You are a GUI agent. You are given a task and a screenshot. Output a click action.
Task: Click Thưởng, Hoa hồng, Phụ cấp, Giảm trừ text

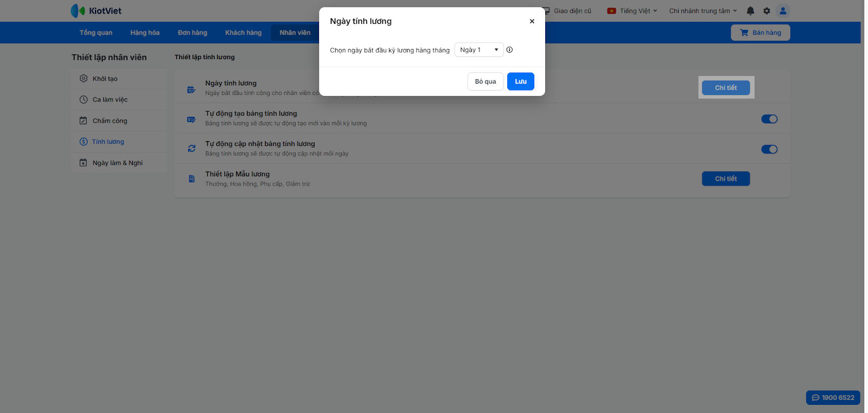click(x=258, y=184)
